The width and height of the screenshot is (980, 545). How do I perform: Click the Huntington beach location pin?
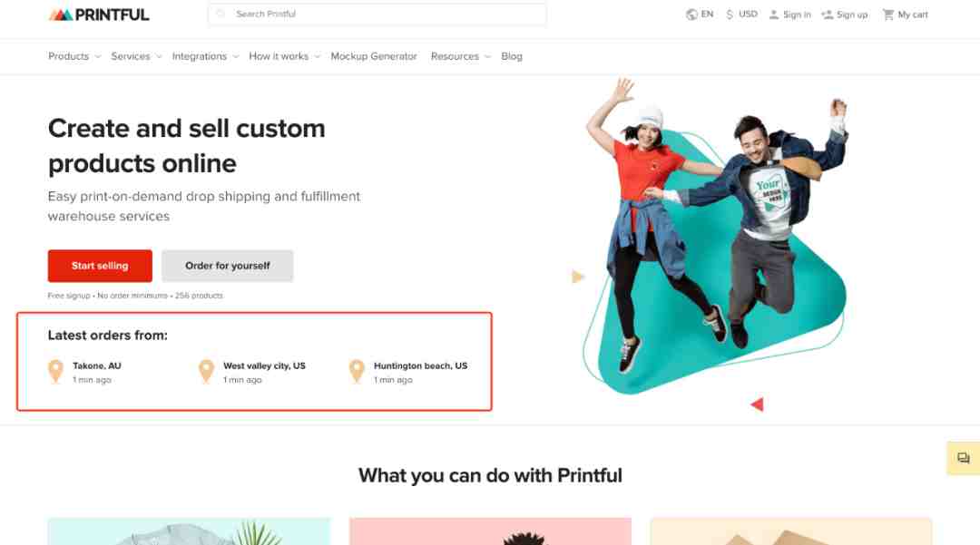357,372
